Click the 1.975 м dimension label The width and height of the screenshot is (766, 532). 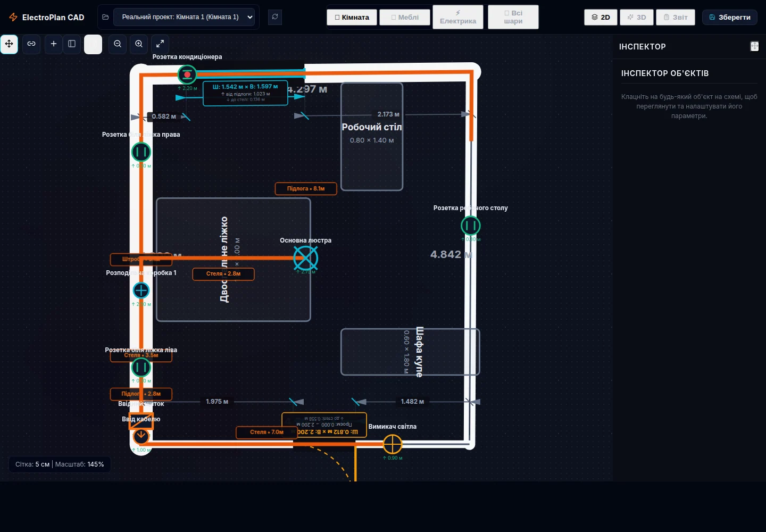[217, 402]
